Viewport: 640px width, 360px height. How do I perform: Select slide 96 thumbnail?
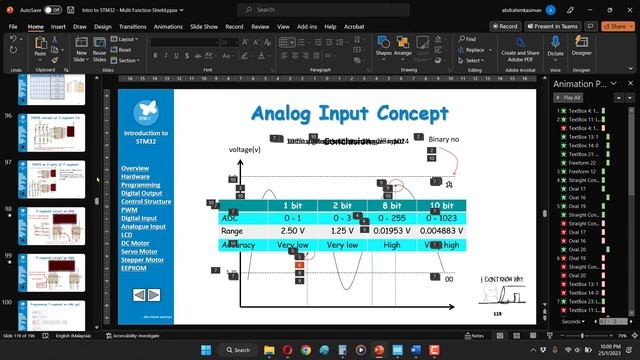tap(51, 133)
